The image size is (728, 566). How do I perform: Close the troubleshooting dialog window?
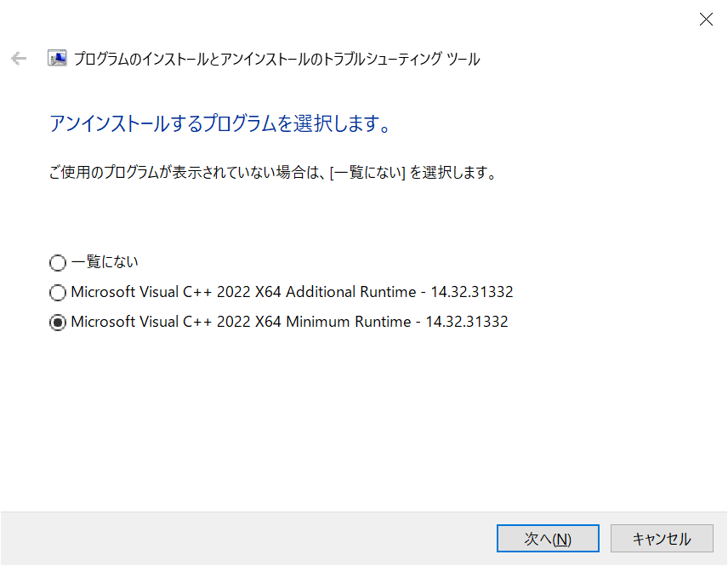pos(706,19)
